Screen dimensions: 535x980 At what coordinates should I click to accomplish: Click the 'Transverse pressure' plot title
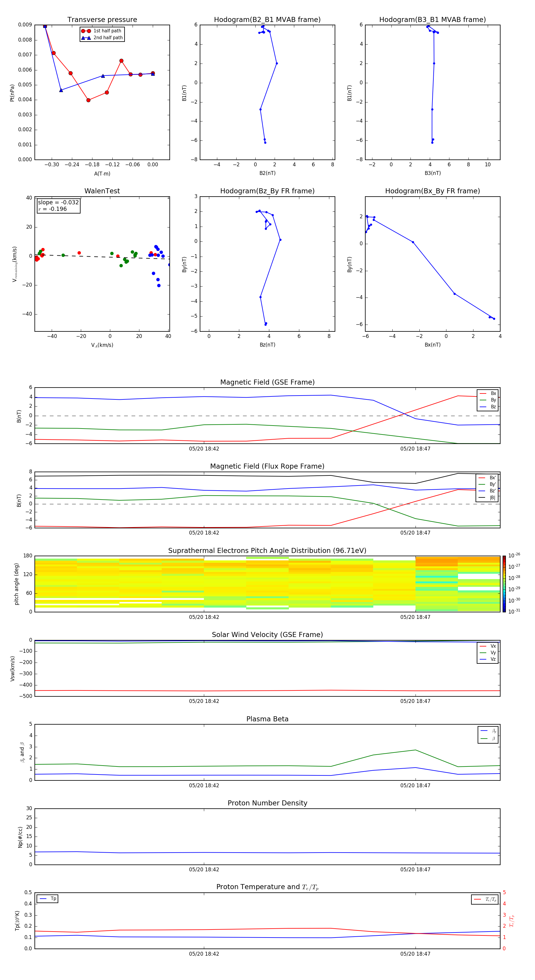[102, 20]
